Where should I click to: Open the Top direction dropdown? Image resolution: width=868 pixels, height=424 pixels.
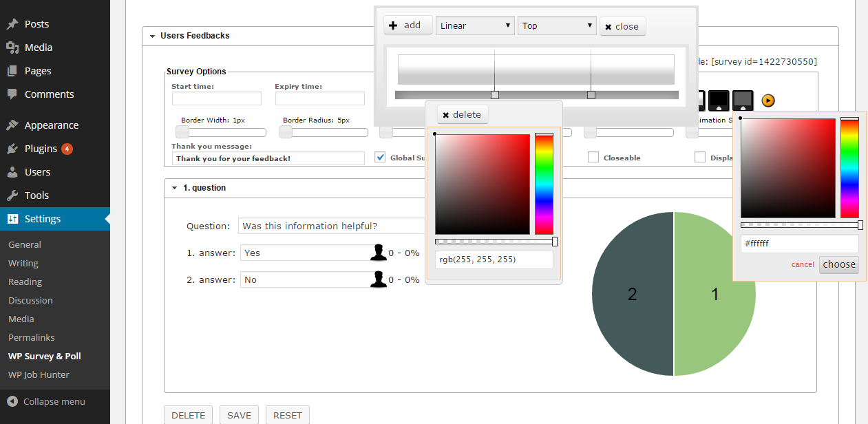coord(557,25)
